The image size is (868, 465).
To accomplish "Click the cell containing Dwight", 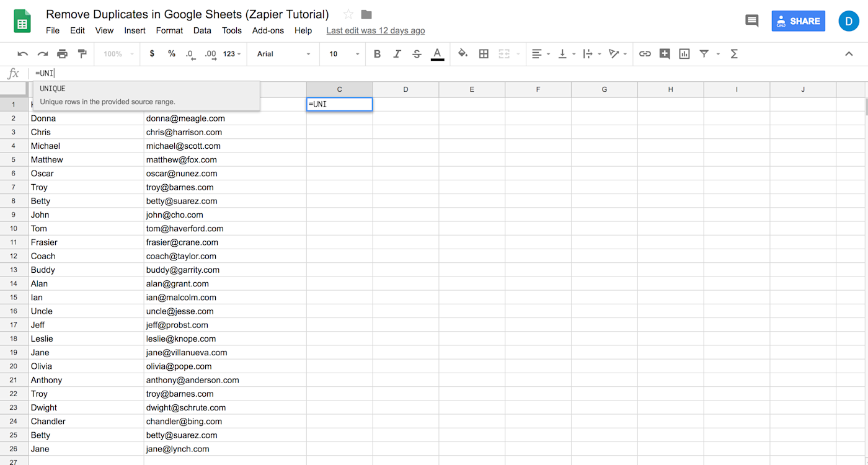I will [x=86, y=407].
